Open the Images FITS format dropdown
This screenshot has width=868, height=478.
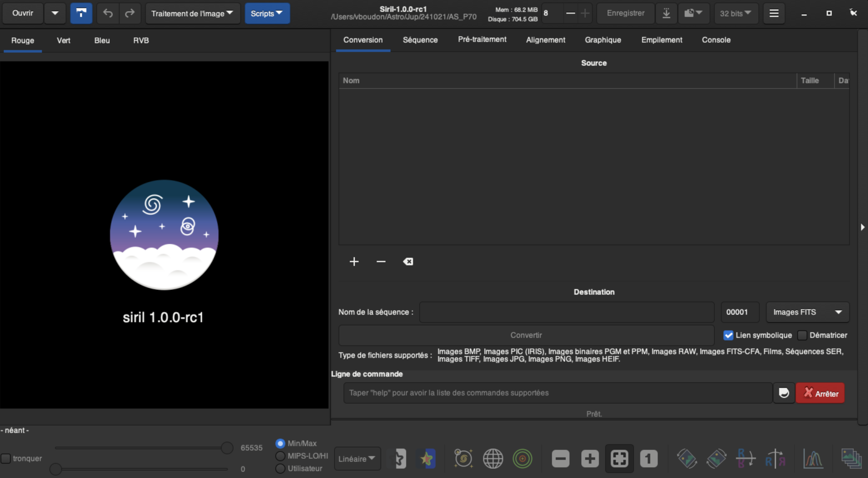tap(807, 312)
